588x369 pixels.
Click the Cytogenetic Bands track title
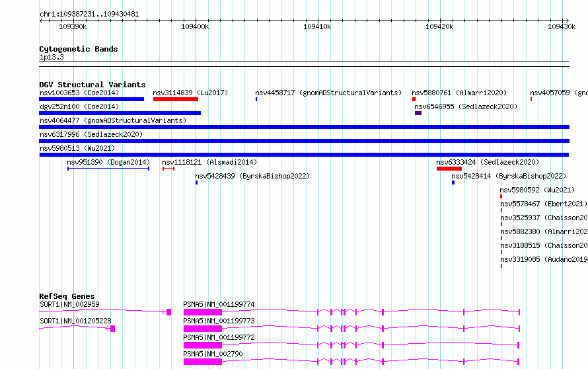pyautogui.click(x=79, y=49)
